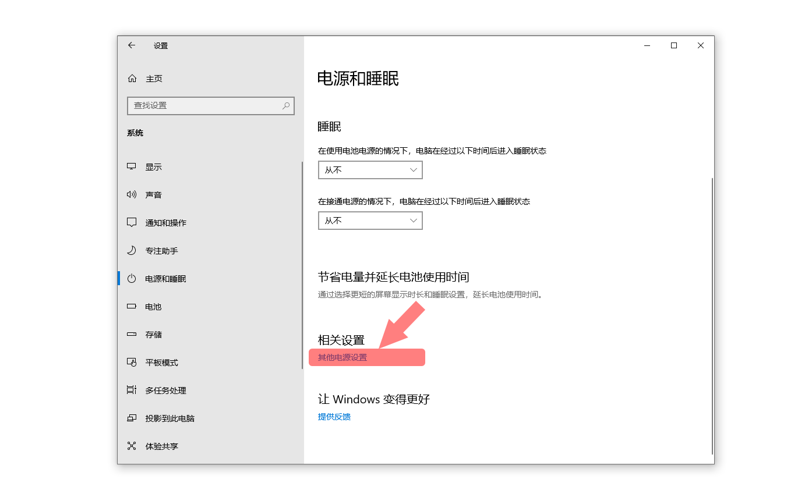Click the 体验共享 shared experiences icon
The image size is (812, 504).
(x=132, y=446)
